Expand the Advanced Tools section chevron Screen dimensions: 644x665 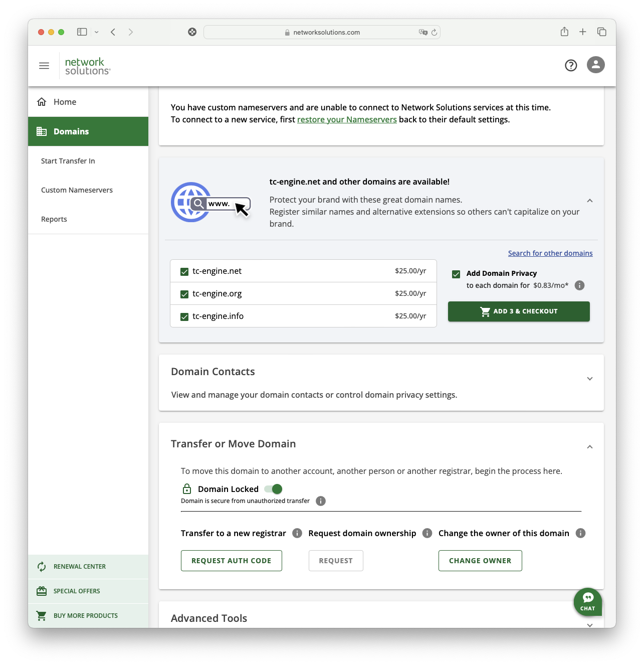click(590, 625)
